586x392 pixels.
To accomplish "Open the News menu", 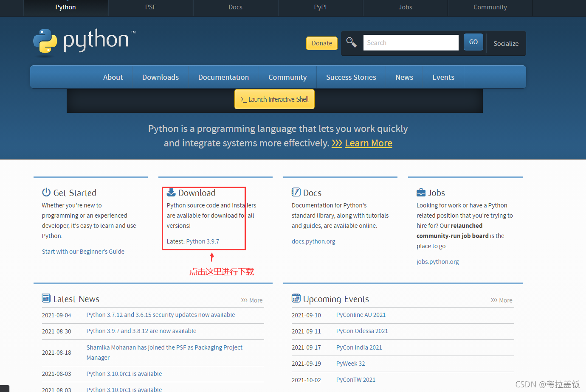I will click(x=404, y=77).
